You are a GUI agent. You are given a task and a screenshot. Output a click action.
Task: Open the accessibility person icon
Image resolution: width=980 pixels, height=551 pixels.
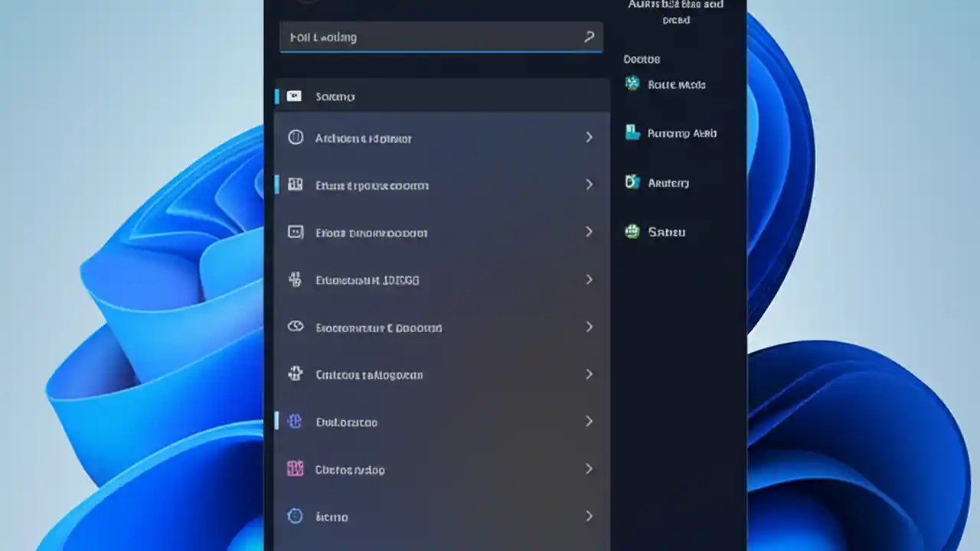pyautogui.click(x=296, y=374)
